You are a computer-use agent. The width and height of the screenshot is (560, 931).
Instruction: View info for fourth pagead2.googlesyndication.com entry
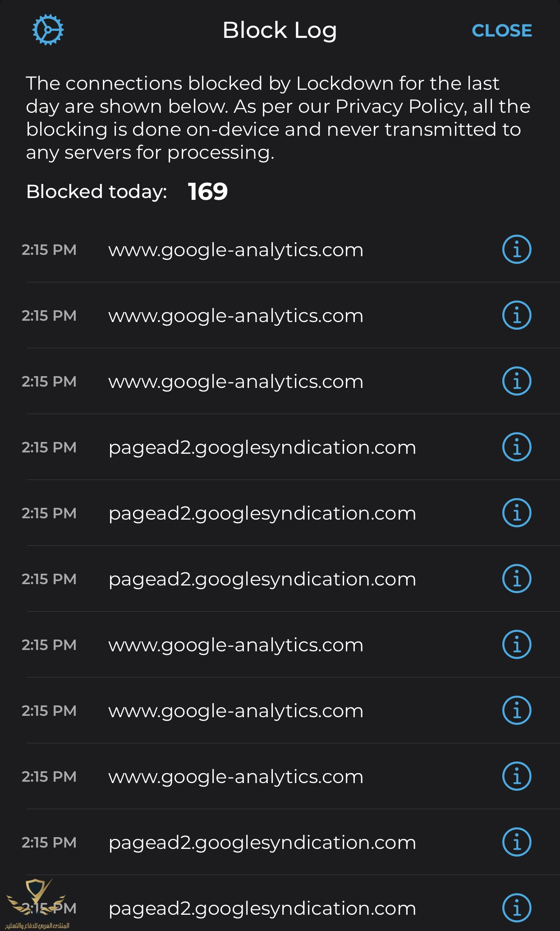517,842
